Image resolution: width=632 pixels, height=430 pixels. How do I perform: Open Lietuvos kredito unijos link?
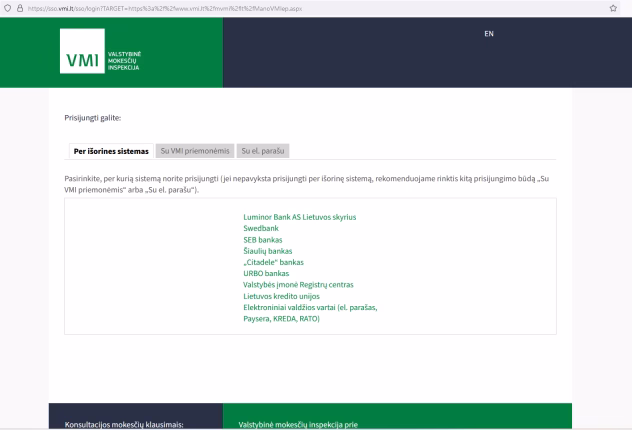pos(281,296)
